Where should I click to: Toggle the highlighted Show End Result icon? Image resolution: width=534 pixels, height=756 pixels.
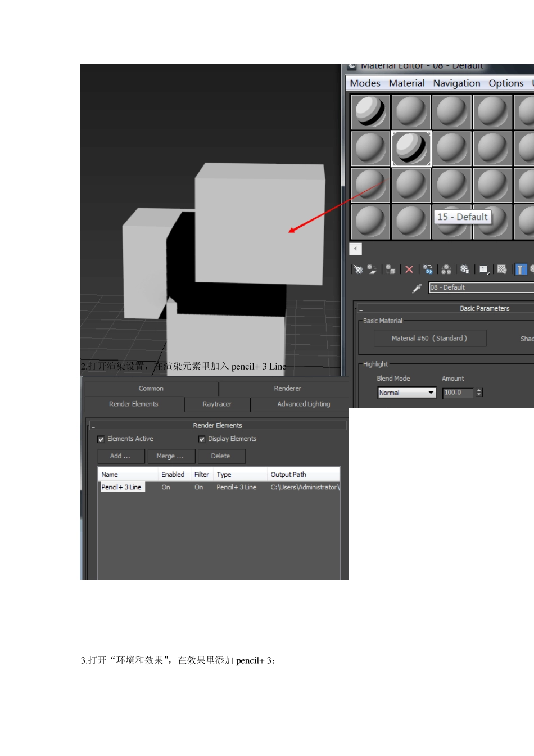[x=521, y=269]
